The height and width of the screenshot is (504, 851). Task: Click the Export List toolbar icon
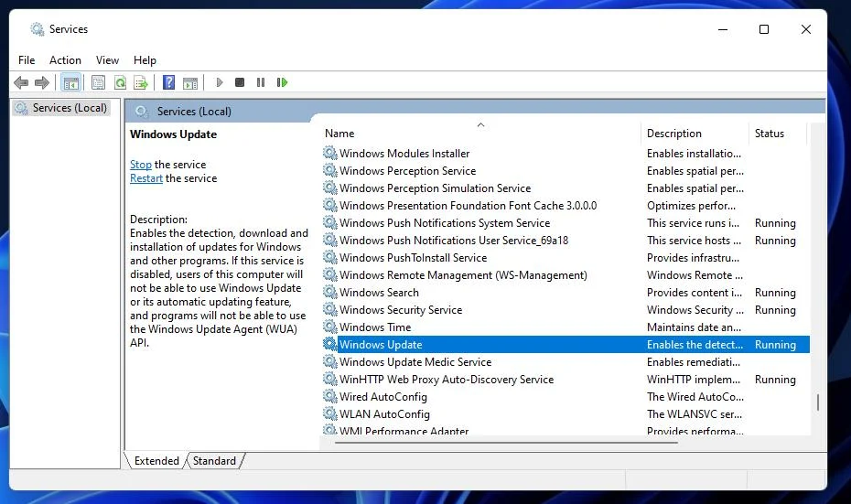point(141,82)
